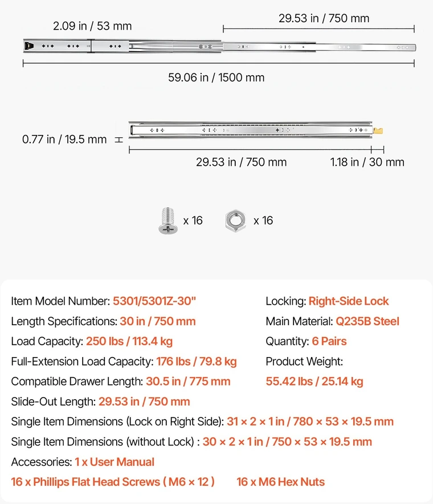Screen dimensions: 433x504
Task: Click the black end cap on the extended slide
Action: click(29, 46)
